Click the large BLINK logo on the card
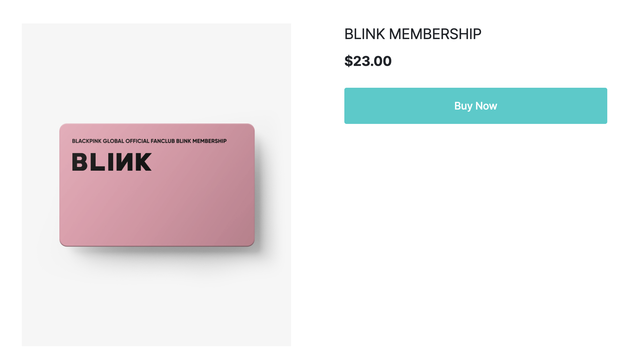The height and width of the screenshot is (360, 644). click(112, 162)
